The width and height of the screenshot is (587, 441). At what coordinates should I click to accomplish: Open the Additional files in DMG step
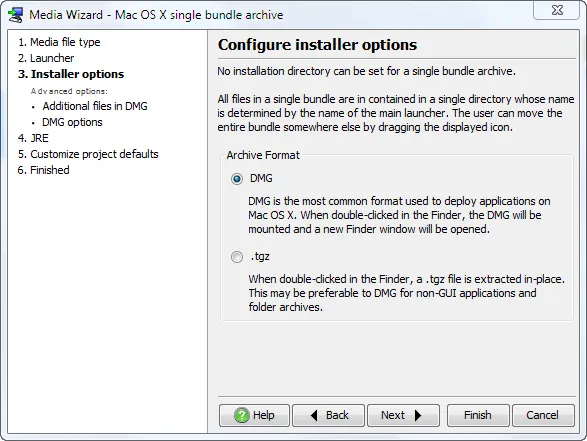[95, 106]
